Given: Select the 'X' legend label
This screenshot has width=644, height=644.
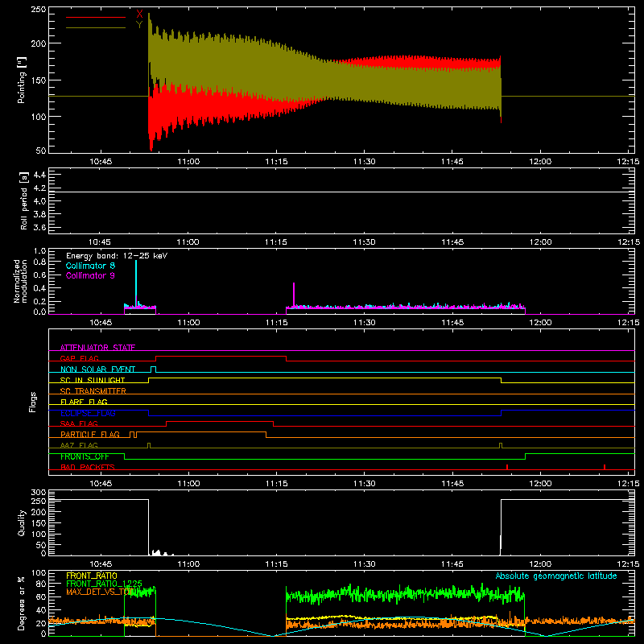Looking at the screenshot, I should [139, 14].
